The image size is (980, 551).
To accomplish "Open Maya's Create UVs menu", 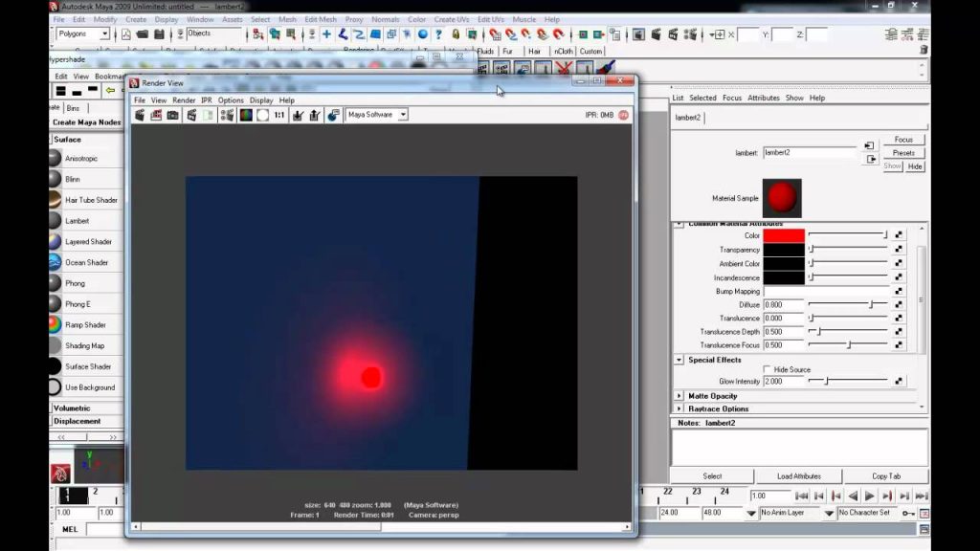I will point(452,19).
